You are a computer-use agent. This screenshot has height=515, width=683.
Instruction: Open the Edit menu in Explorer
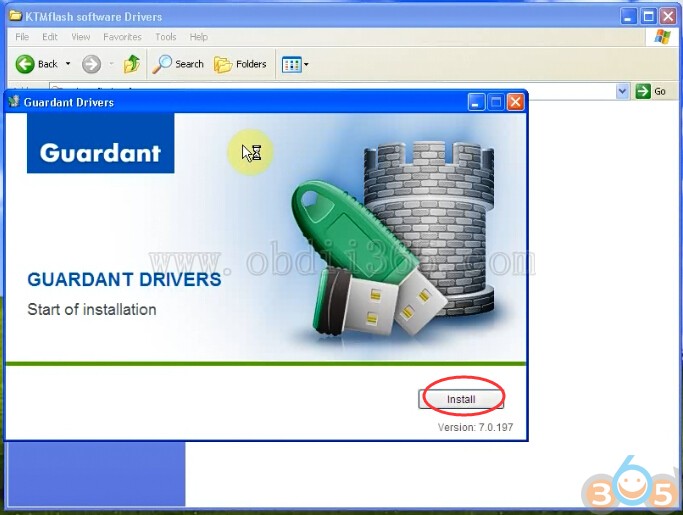(50, 37)
